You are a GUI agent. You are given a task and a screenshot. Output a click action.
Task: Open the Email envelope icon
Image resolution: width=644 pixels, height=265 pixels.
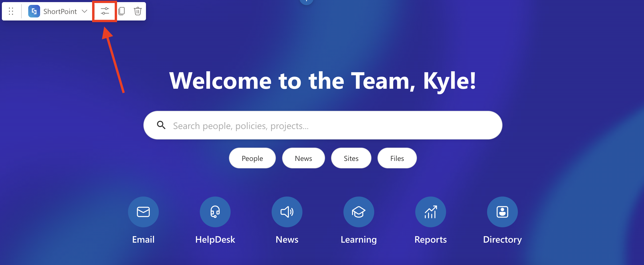[x=143, y=212]
